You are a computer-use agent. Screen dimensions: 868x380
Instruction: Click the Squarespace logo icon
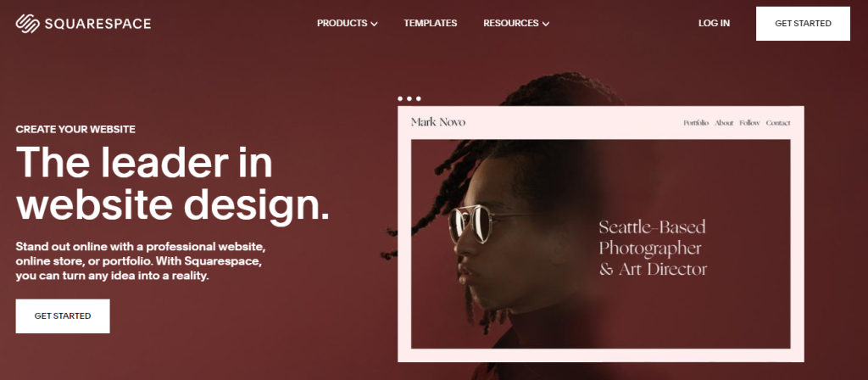28,23
